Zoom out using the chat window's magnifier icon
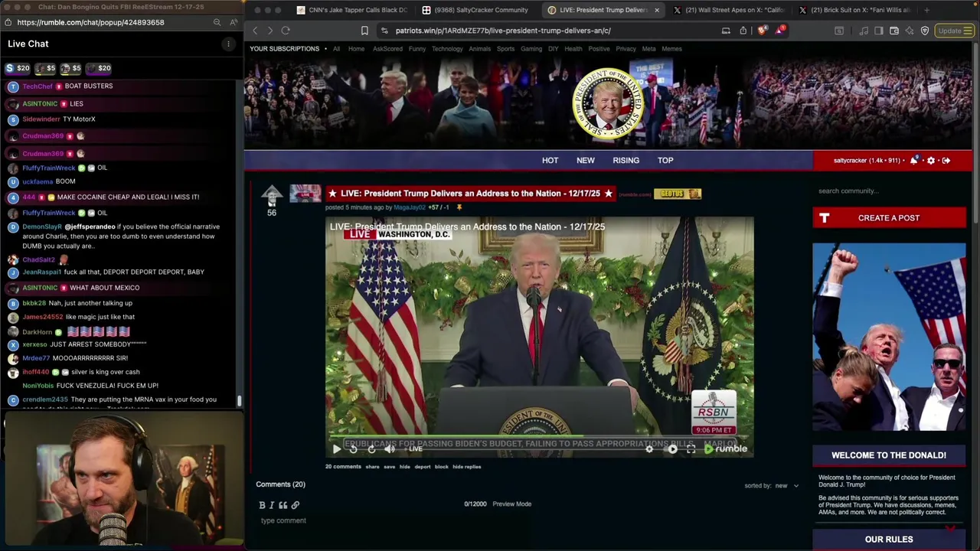This screenshot has height=551, width=980. coord(217,22)
